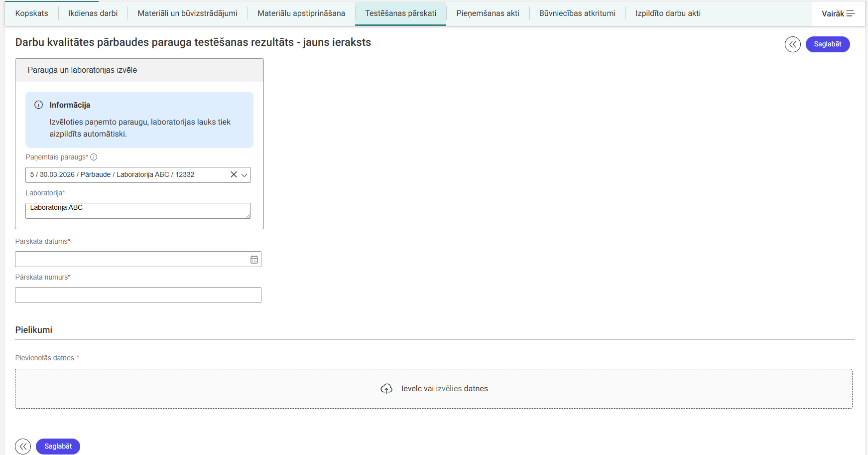
Task: Go to Materiāli un būvizstrādājumi tab
Action: [x=188, y=13]
